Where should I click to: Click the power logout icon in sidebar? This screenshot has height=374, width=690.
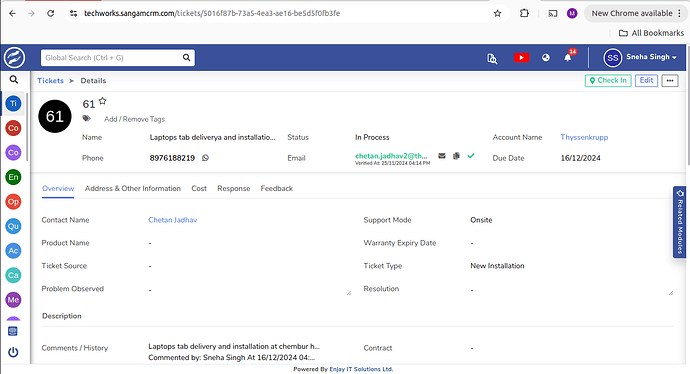[x=13, y=352]
